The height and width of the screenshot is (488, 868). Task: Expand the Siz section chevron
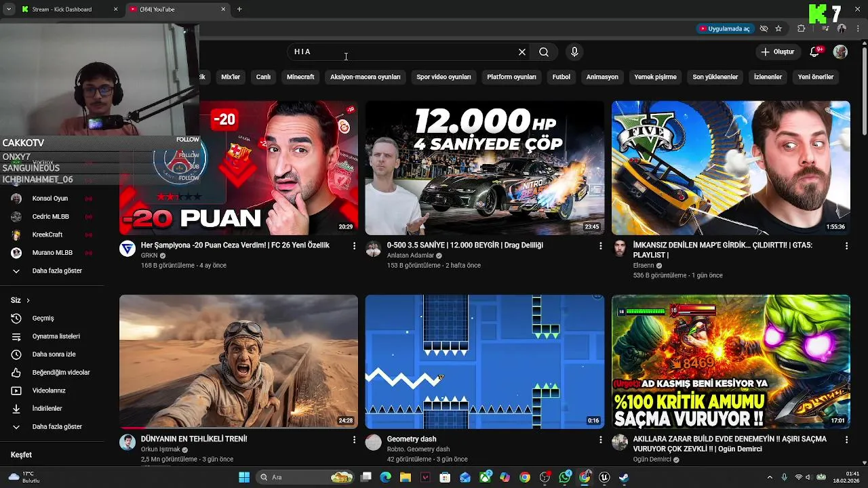pyautogui.click(x=28, y=300)
